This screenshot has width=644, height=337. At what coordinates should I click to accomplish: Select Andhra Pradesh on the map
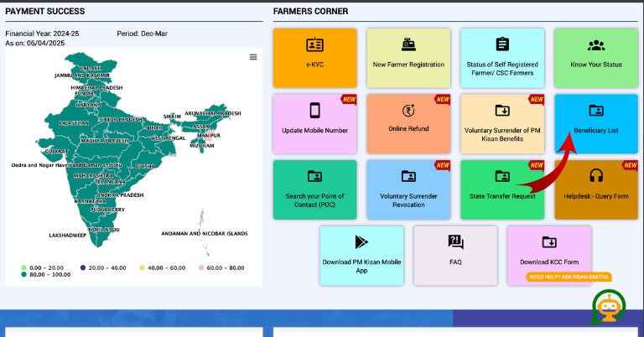tap(120, 195)
